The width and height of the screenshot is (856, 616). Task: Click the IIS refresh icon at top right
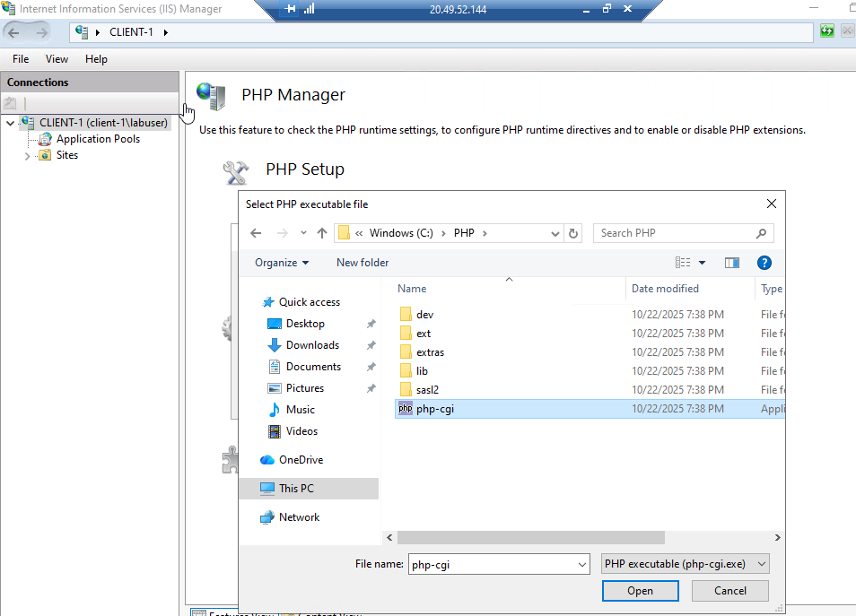pos(827,31)
